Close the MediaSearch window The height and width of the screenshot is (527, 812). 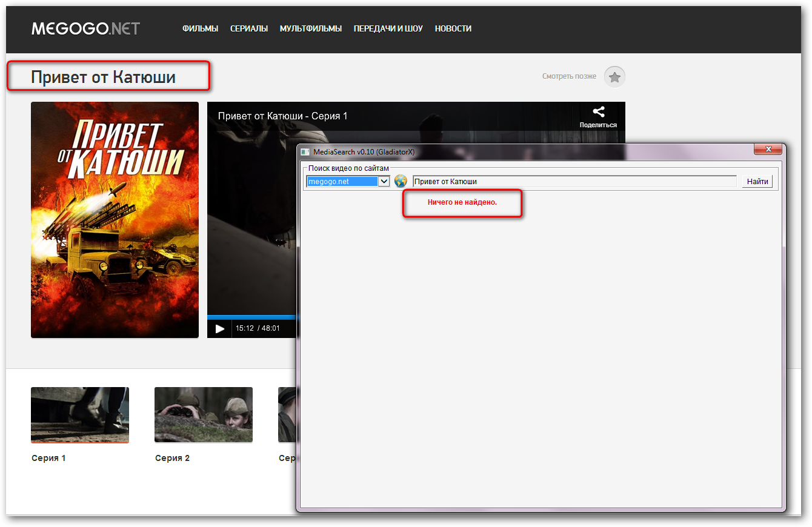point(768,149)
